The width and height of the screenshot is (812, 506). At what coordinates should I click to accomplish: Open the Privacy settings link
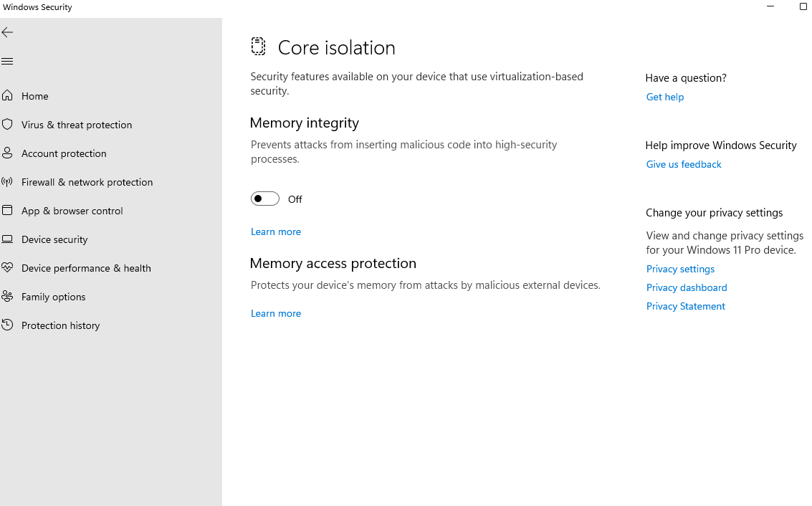(680, 269)
